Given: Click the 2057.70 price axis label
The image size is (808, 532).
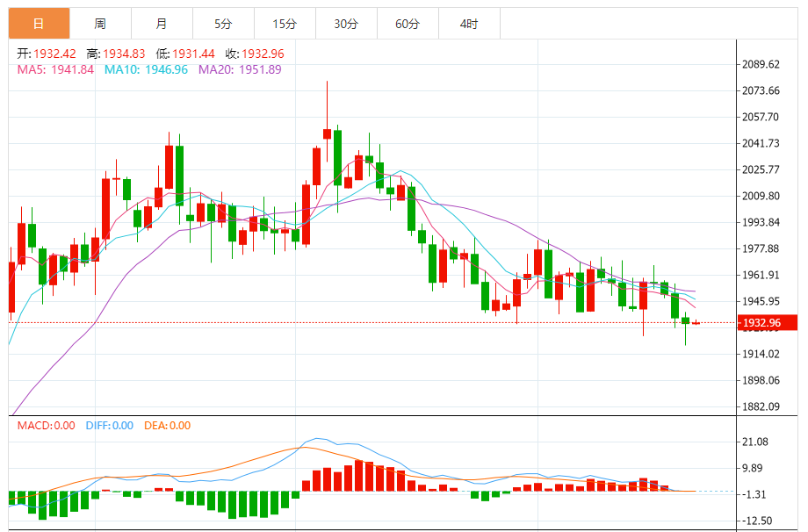Looking at the screenshot, I should (761, 117).
